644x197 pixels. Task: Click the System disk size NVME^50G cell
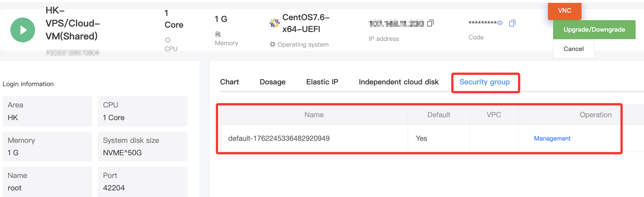(x=142, y=147)
